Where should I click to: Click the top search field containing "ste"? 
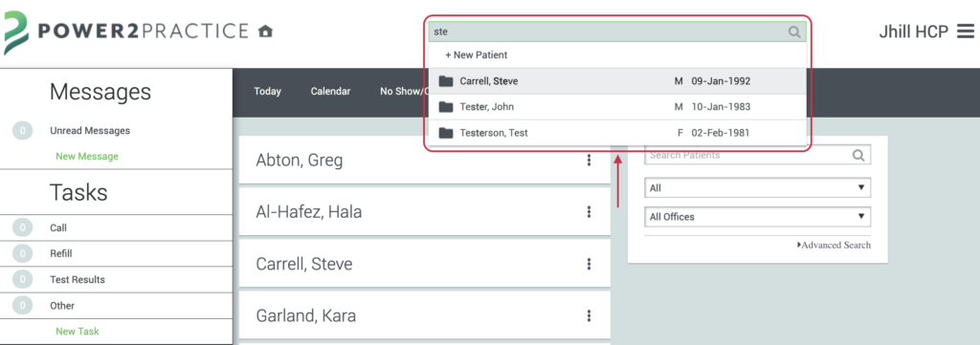click(617, 32)
